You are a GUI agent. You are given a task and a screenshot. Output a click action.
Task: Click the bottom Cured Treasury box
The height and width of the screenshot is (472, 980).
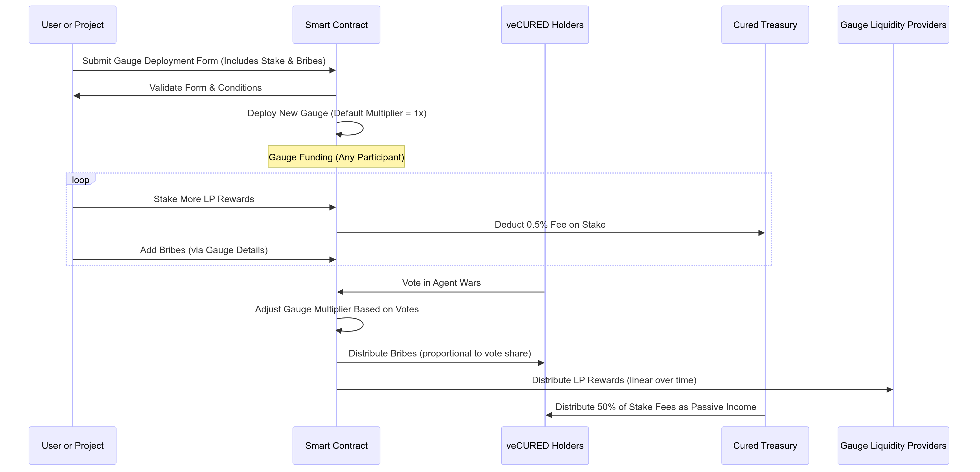pos(765,445)
